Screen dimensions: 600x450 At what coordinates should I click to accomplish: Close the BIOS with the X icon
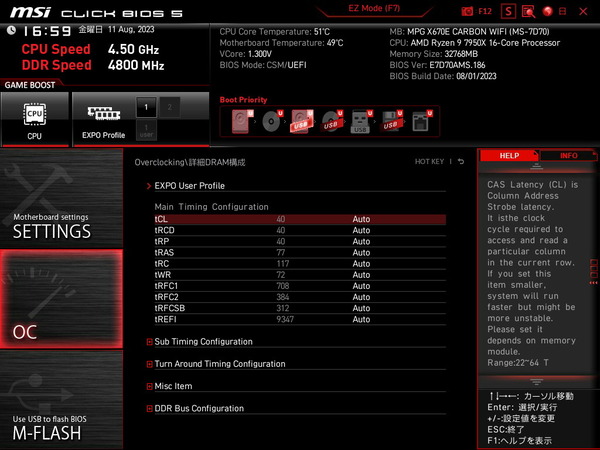tap(583, 11)
